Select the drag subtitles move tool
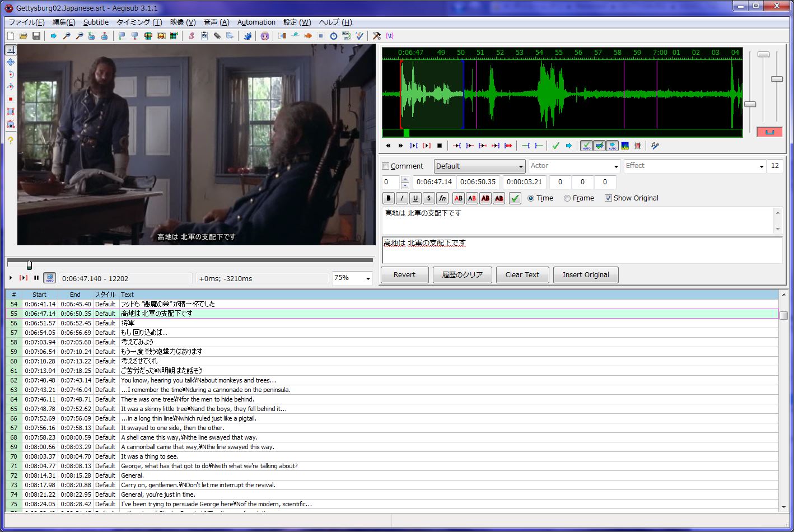This screenshot has width=794, height=532. click(x=11, y=62)
